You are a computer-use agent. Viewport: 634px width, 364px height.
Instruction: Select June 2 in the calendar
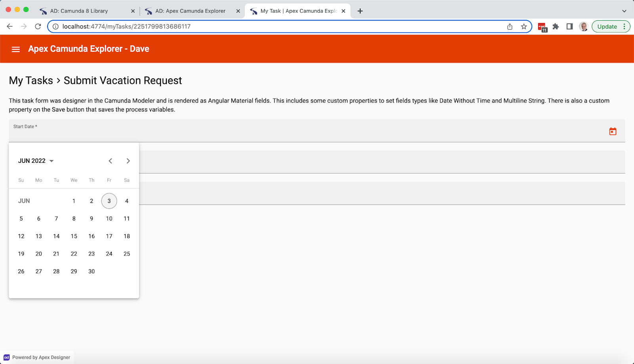(92, 201)
